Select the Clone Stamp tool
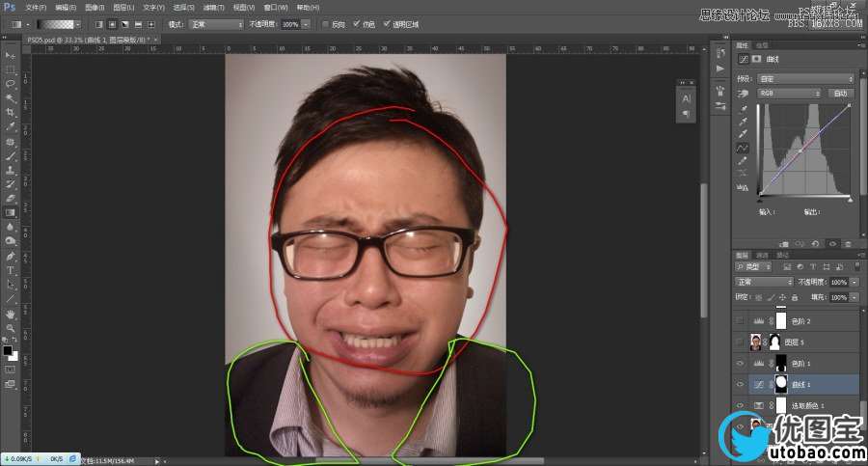The image size is (868, 466). coord(10,170)
